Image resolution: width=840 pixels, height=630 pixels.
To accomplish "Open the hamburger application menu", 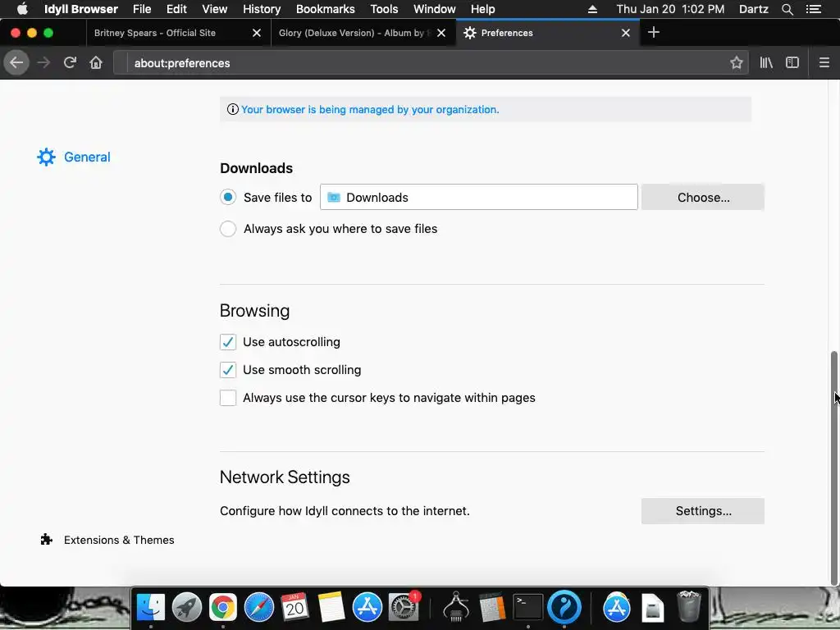I will coord(824,62).
